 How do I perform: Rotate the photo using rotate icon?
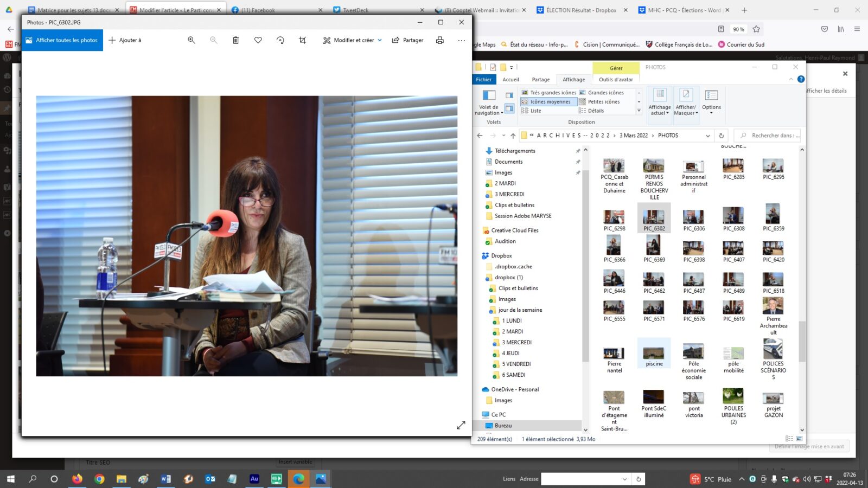pos(280,40)
